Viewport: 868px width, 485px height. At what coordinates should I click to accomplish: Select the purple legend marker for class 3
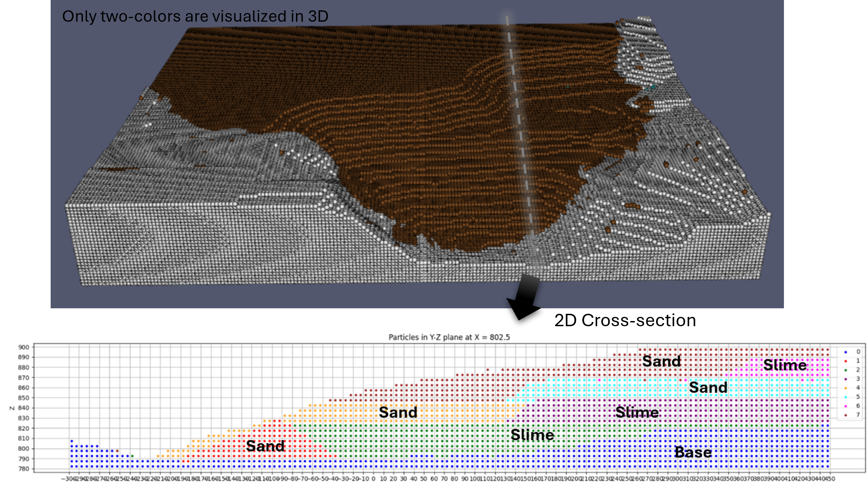point(846,379)
